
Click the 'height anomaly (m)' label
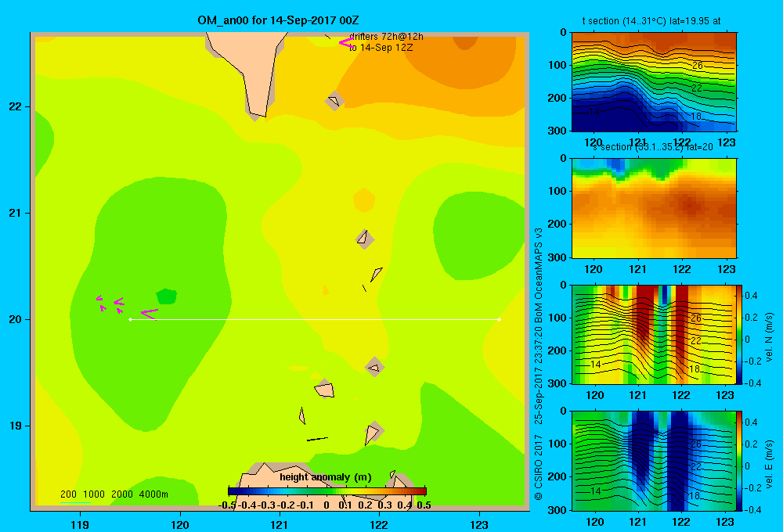pyautogui.click(x=326, y=477)
